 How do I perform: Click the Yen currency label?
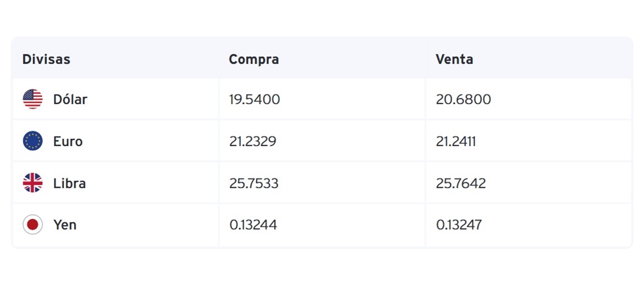click(65, 225)
